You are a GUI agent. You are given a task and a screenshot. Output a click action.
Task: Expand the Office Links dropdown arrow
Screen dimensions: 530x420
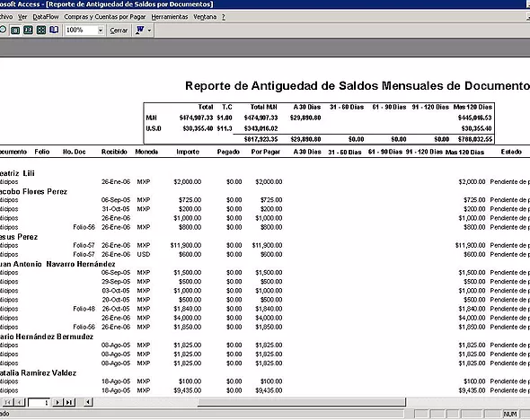pos(149,31)
